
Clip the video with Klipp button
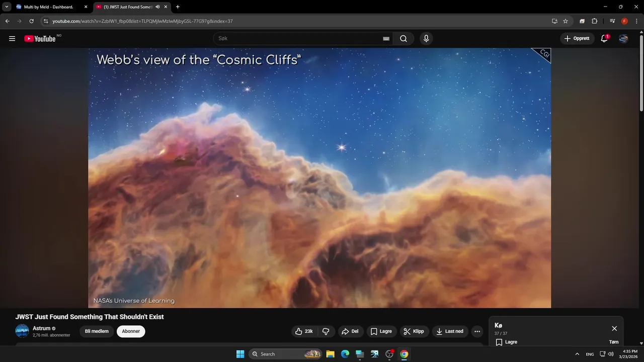coord(414,331)
